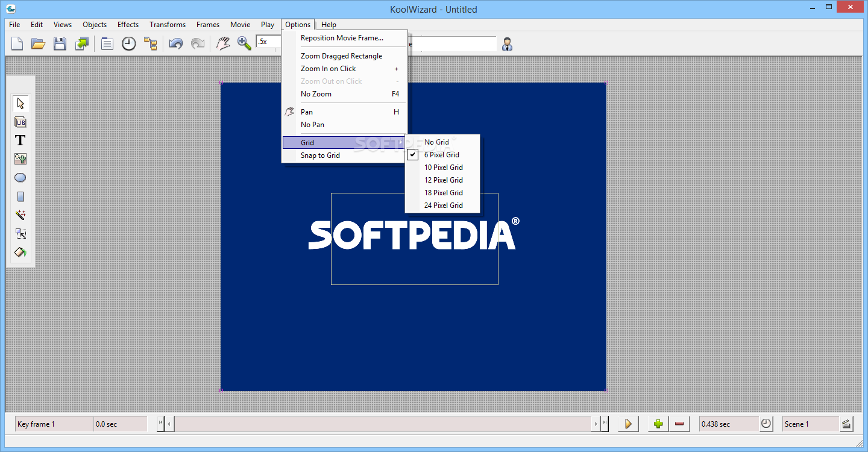Viewport: 868px width, 452px height.
Task: Click the New document icon
Action: tap(17, 43)
